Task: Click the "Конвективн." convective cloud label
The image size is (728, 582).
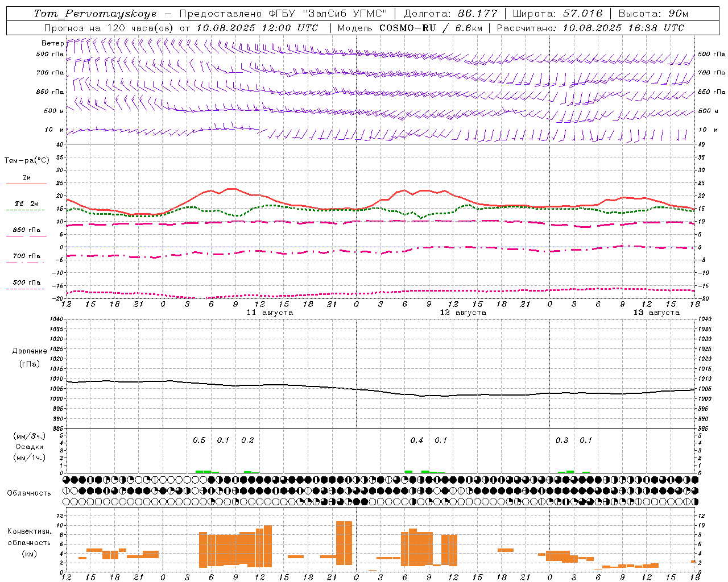Action: coord(29,531)
